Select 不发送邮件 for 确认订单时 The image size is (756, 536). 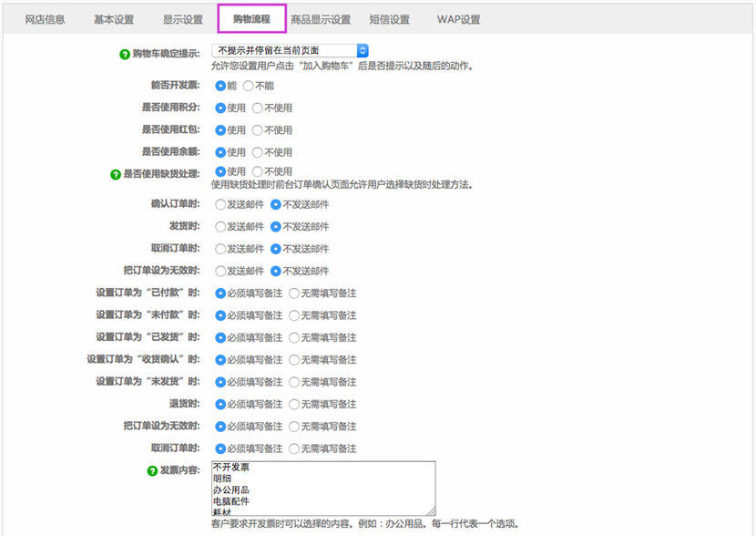(x=276, y=204)
